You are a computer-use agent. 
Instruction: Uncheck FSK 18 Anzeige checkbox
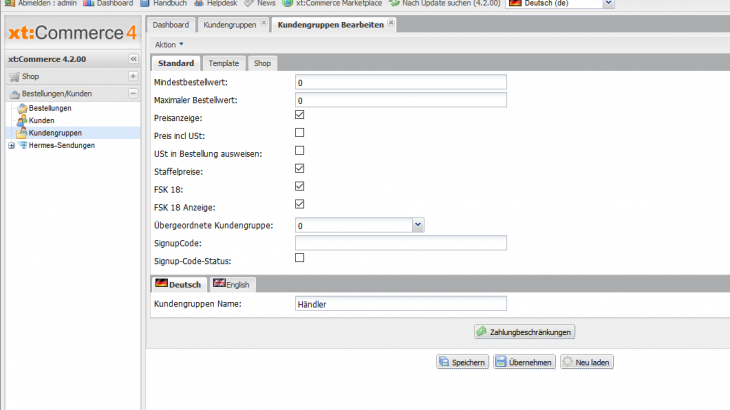coord(299,204)
